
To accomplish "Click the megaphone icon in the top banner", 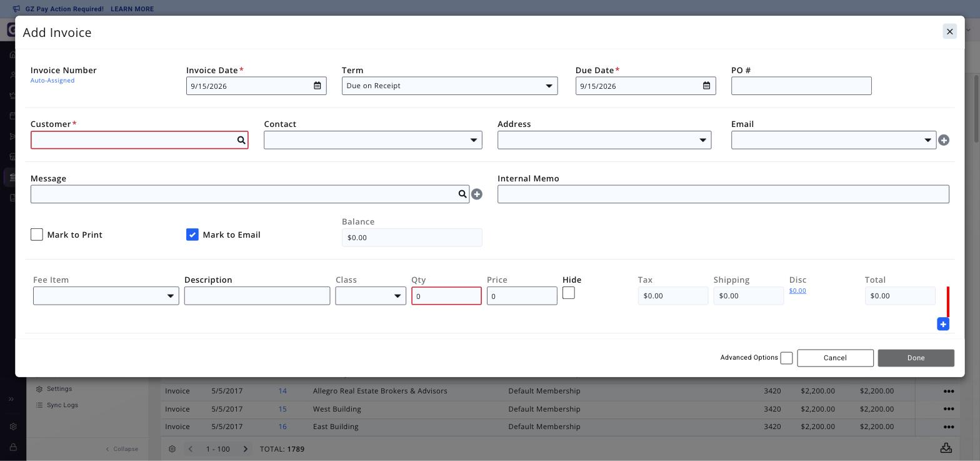I will (16, 9).
